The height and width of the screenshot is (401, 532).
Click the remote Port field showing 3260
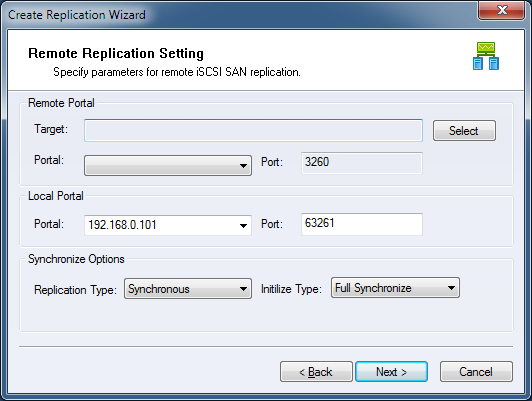[x=362, y=163]
